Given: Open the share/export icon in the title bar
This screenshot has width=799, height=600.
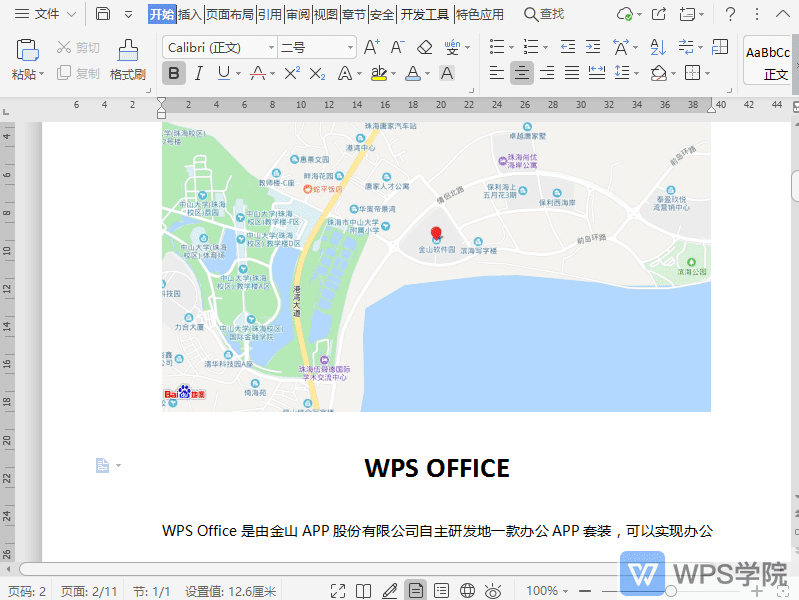Looking at the screenshot, I should tap(659, 14).
